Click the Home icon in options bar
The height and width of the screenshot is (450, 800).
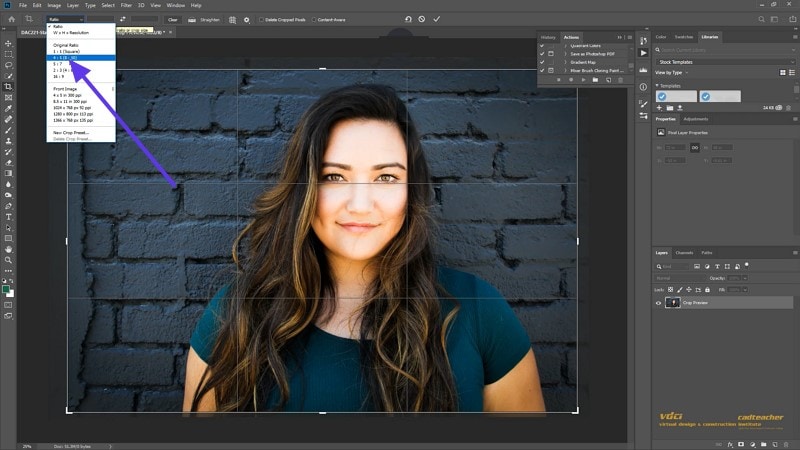tap(11, 19)
